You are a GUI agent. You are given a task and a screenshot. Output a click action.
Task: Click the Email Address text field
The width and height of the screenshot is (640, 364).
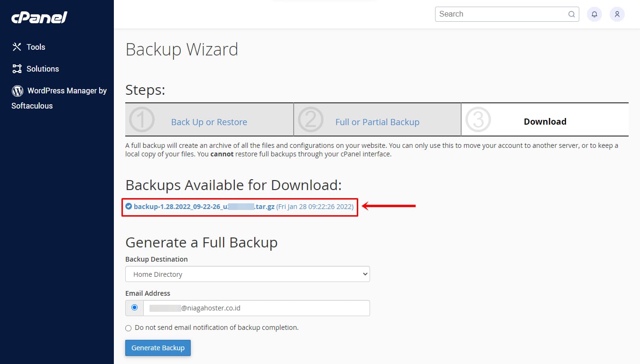(x=256, y=308)
